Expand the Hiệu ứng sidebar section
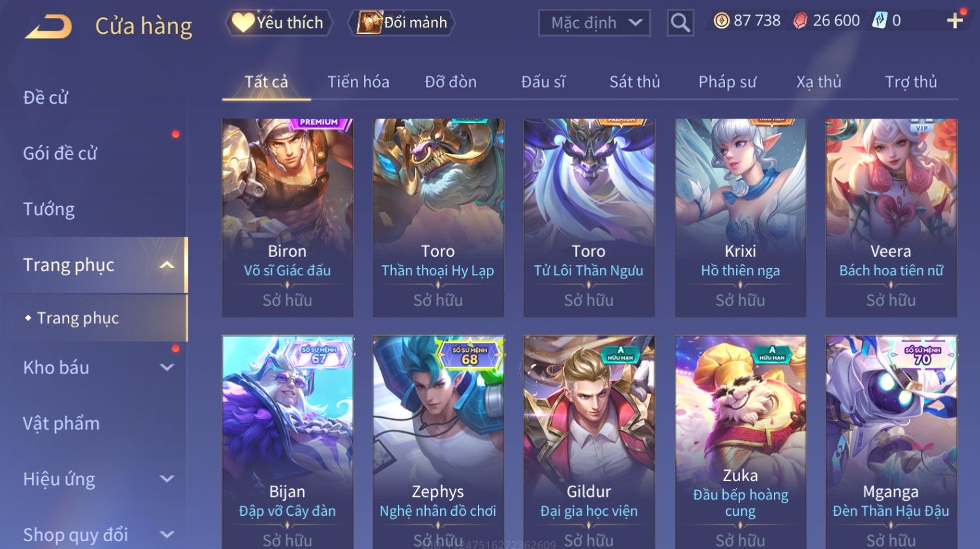This screenshot has width=980, height=549. point(167,479)
